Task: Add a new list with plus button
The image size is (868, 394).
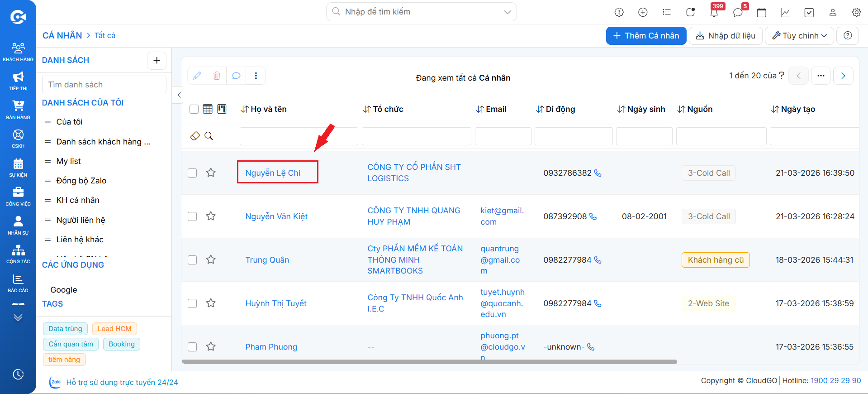Action: pos(157,60)
